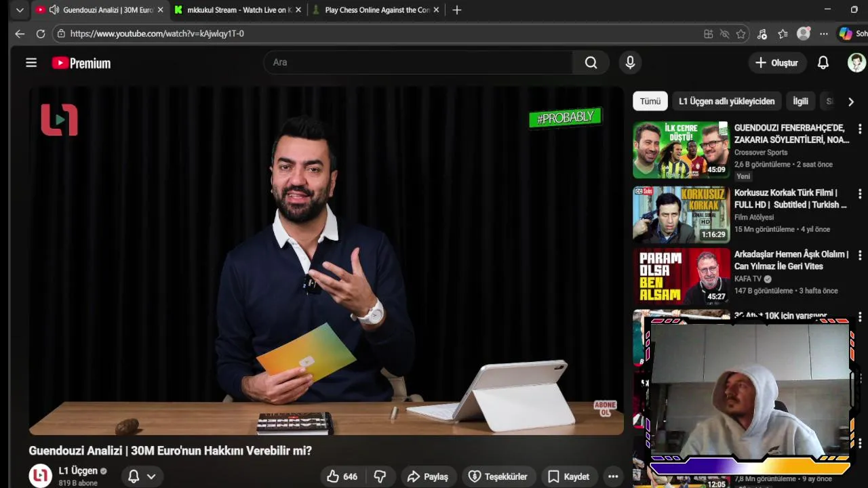Go back with browser back arrow
Viewport: 868px width, 488px height.
tap(20, 34)
